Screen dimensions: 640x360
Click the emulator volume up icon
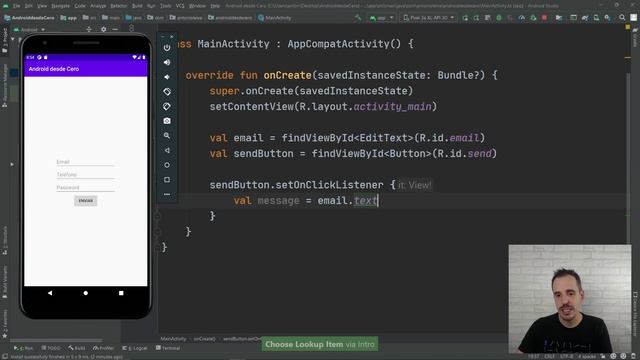(167, 62)
